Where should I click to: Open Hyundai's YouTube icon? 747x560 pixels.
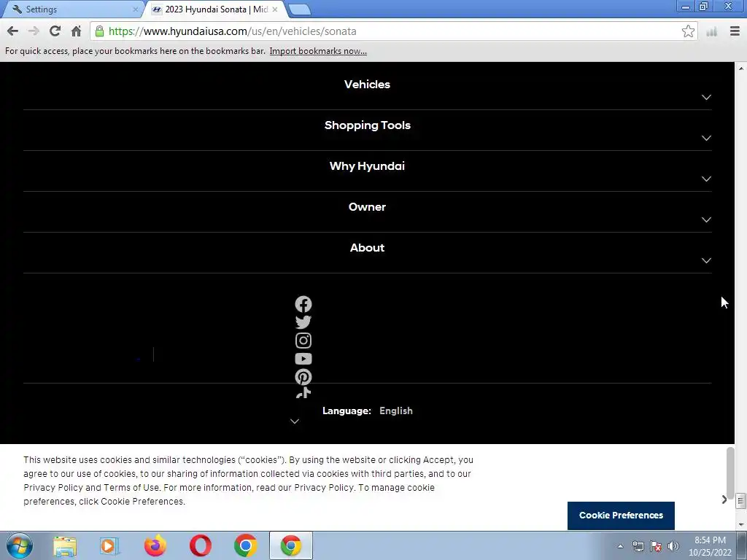coord(303,359)
